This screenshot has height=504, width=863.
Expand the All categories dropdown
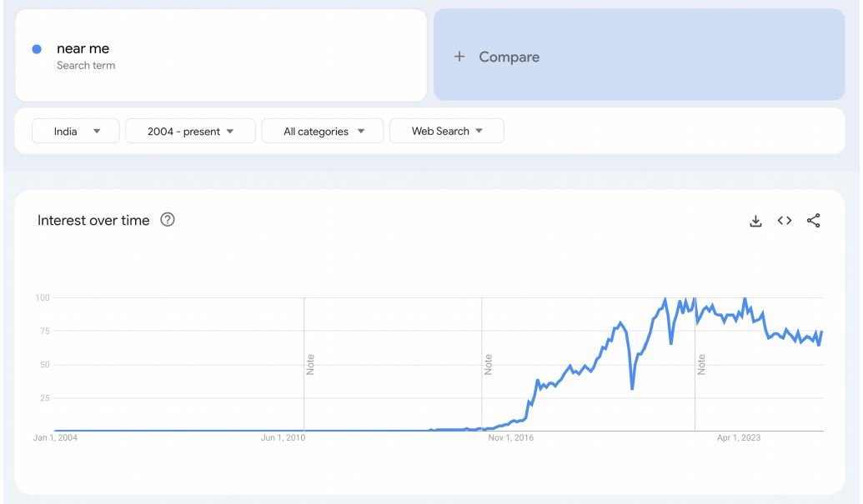[x=323, y=131]
